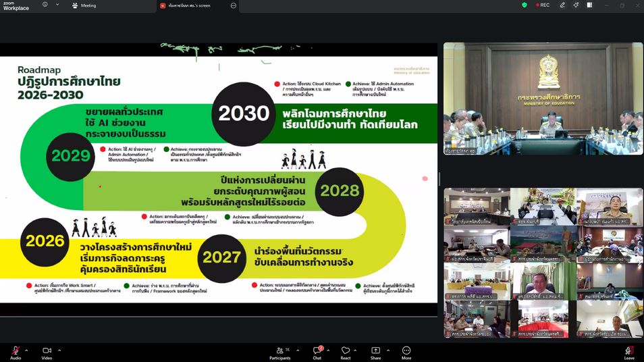Select the Ministry of Education speaker video
This screenshot has height=362, width=644.
pos(543,99)
